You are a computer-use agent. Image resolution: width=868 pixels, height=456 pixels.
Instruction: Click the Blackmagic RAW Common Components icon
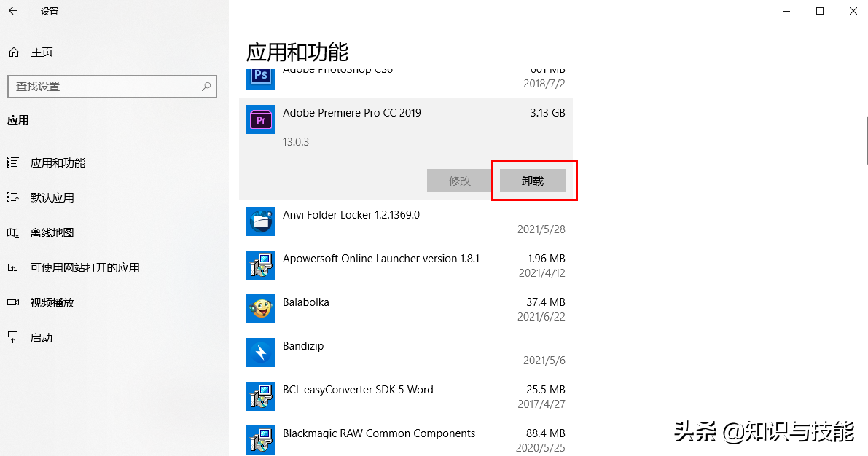click(261, 440)
